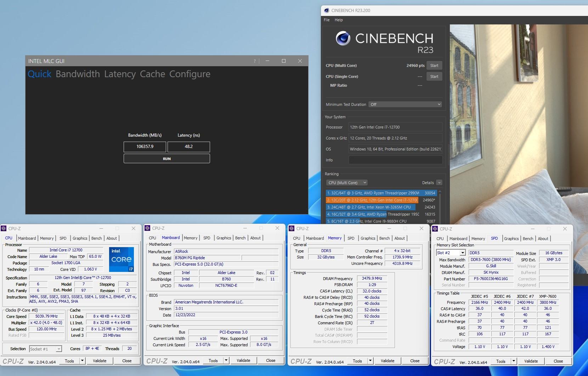Click Validate in the CPU window
The image size is (588, 376).
point(100,361)
